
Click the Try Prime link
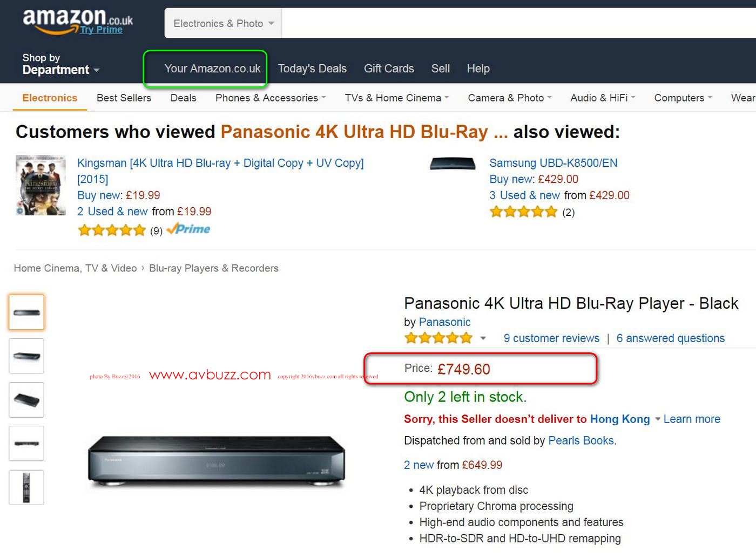[102, 30]
